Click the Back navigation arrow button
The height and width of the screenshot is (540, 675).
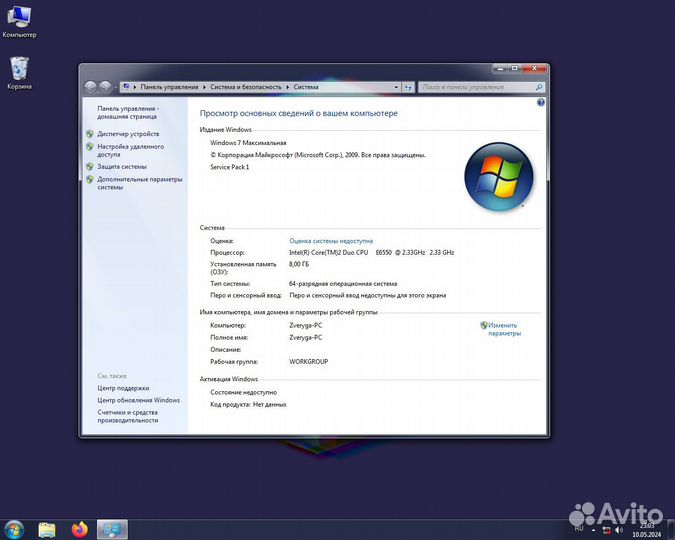[x=90, y=87]
